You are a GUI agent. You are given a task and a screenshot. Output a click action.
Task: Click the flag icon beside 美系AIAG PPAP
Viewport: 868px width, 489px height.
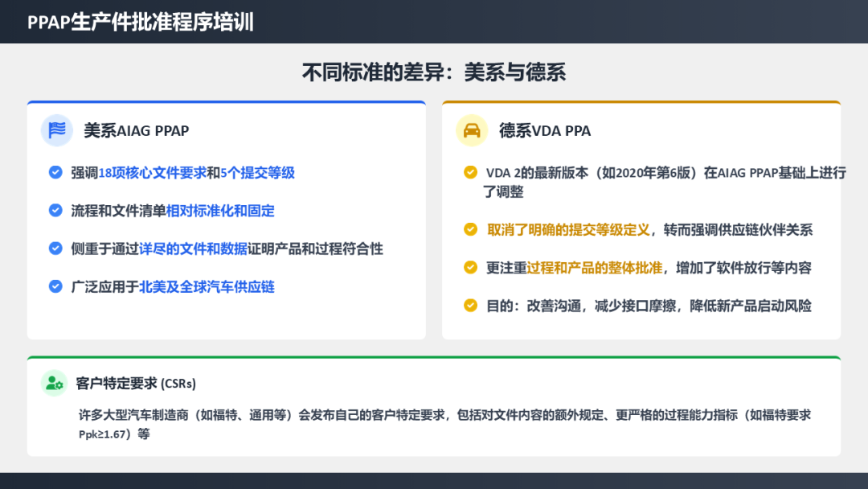coord(56,130)
